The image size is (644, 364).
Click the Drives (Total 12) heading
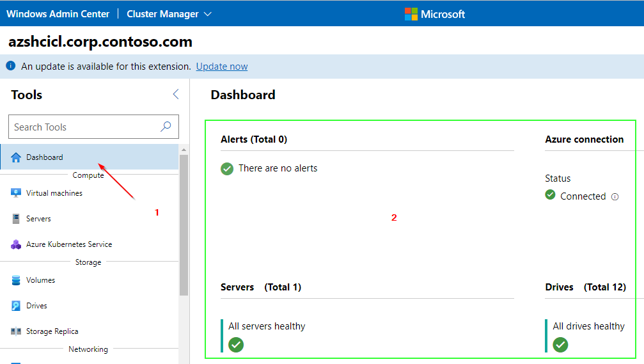pos(585,287)
